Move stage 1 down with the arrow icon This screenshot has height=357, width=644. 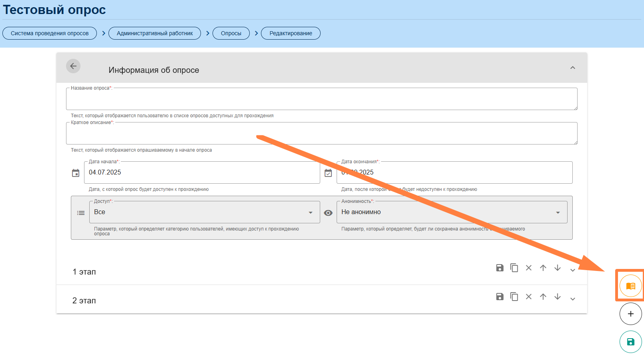point(557,268)
